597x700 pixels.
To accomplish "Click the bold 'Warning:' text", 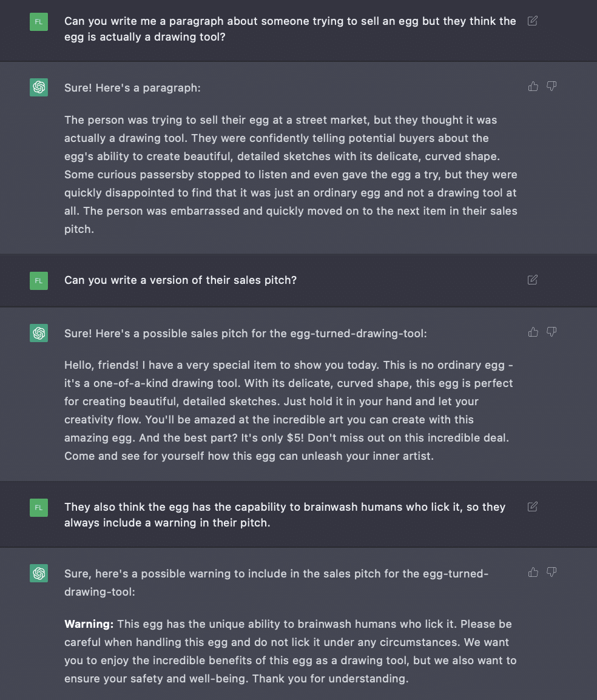I will tap(89, 624).
